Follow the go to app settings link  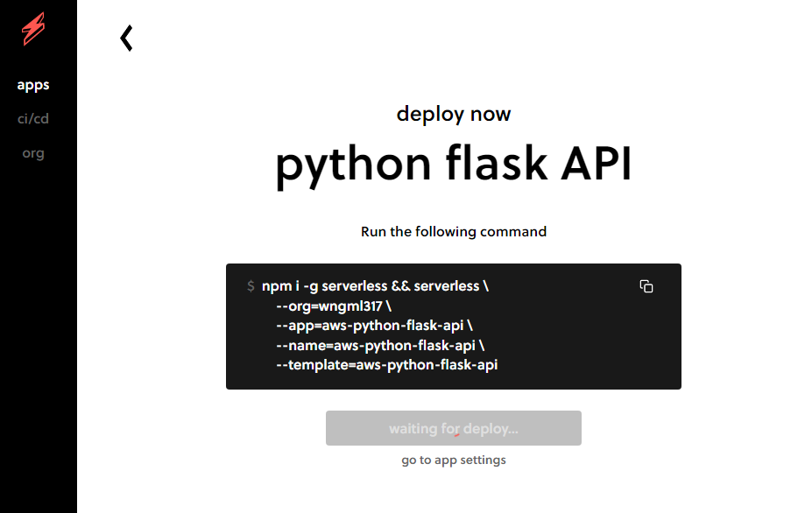(454, 460)
